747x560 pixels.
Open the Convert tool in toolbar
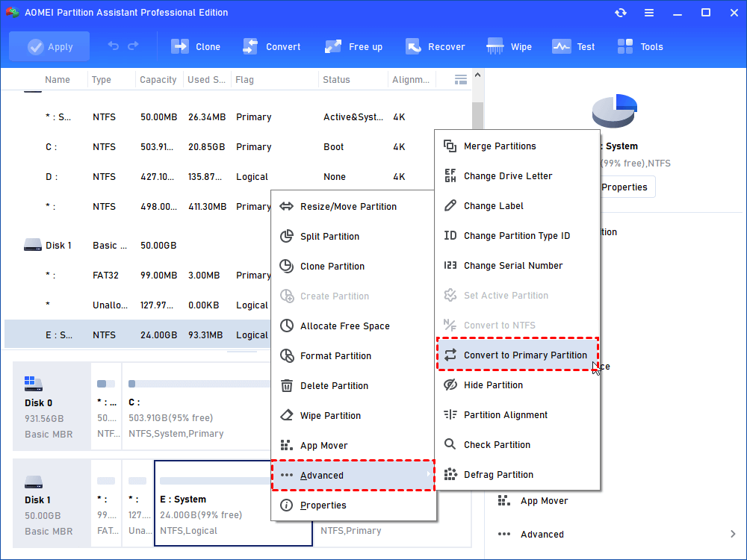pyautogui.click(x=250, y=46)
